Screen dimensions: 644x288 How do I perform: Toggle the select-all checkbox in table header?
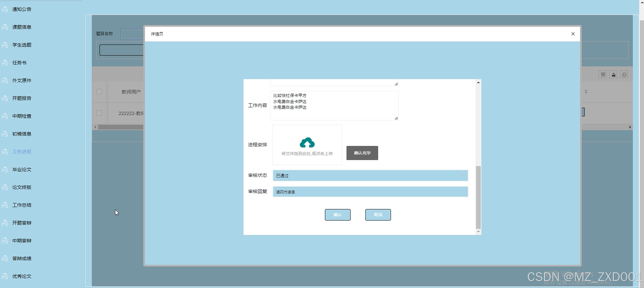(x=99, y=92)
